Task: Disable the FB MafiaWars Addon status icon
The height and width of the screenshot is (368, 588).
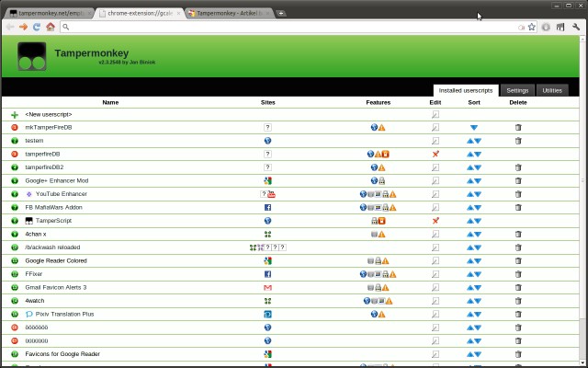Action: 15,207
